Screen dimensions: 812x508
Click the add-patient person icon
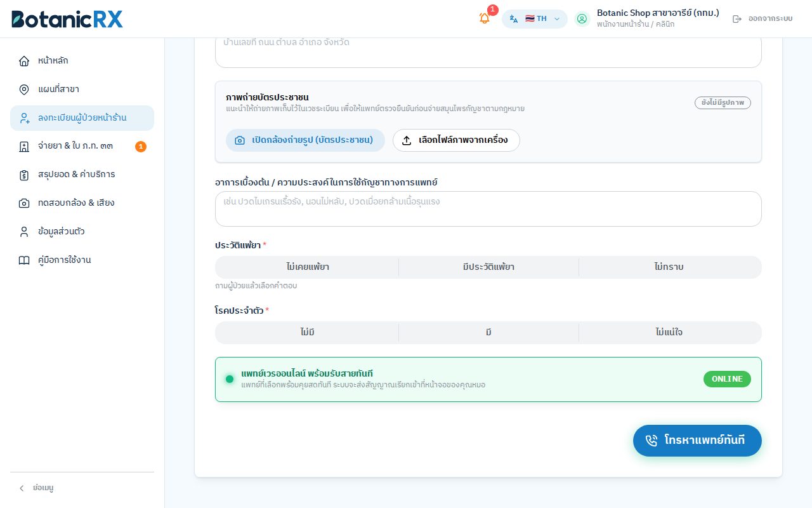pyautogui.click(x=24, y=118)
